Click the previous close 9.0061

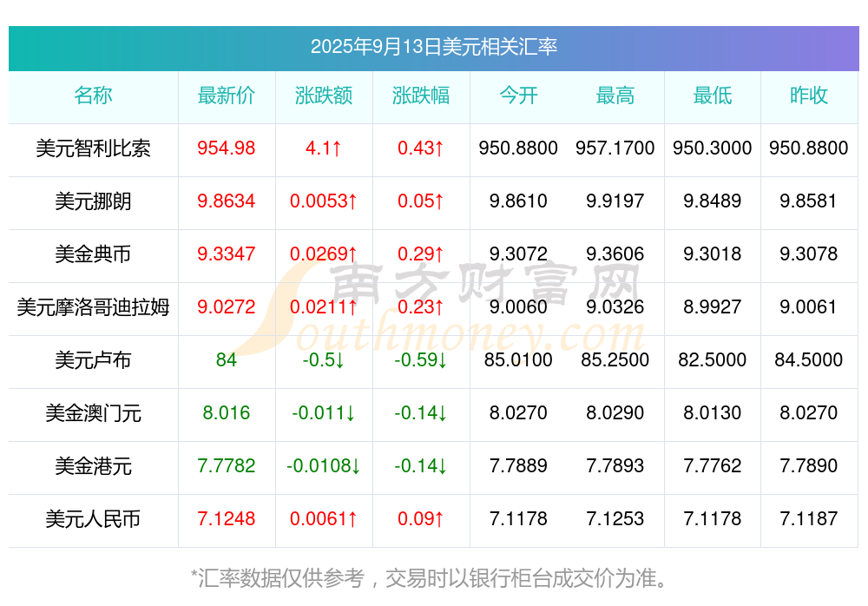(809, 306)
